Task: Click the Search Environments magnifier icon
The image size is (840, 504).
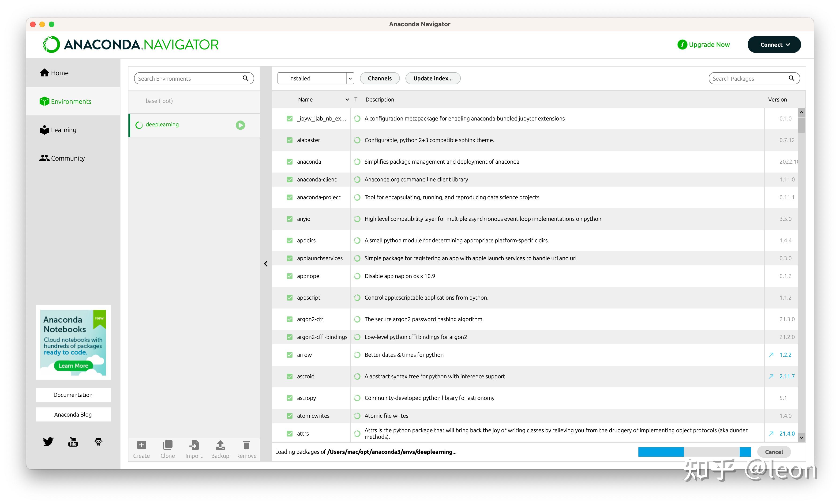Action: (245, 79)
